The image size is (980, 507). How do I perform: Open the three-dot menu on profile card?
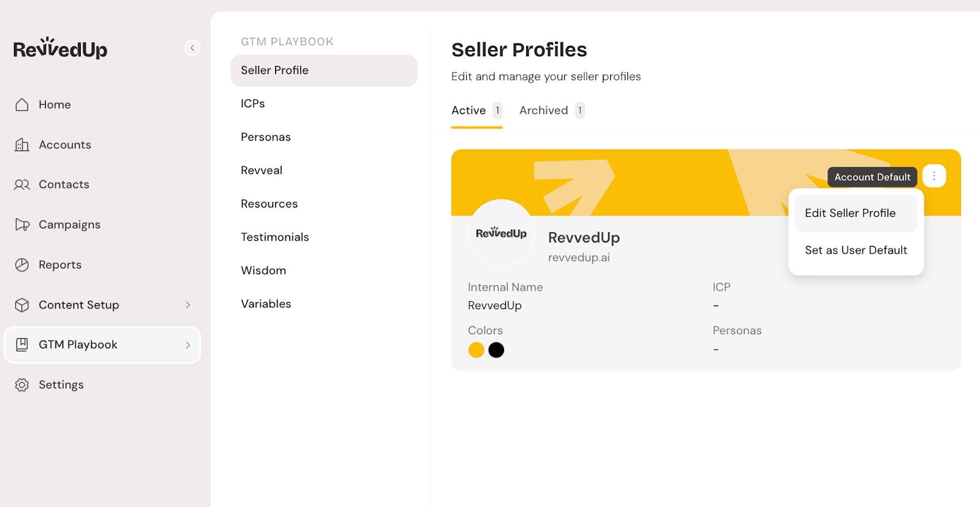pos(933,176)
